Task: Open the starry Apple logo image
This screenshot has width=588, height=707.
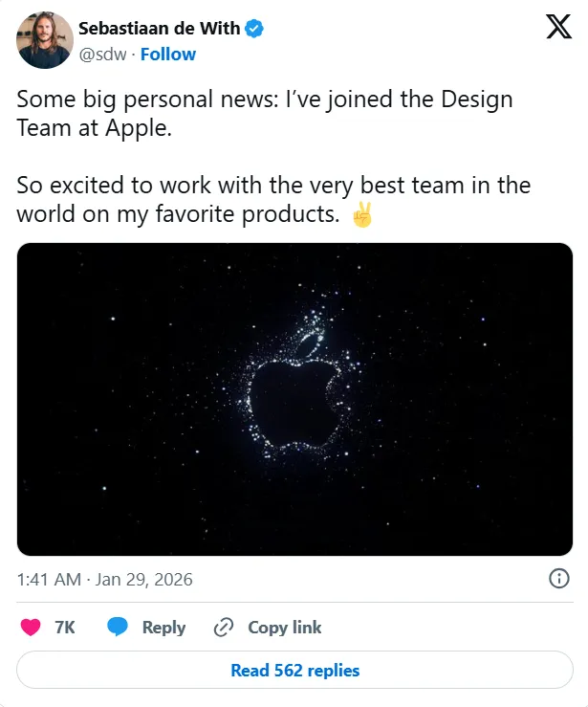Action: [x=294, y=400]
